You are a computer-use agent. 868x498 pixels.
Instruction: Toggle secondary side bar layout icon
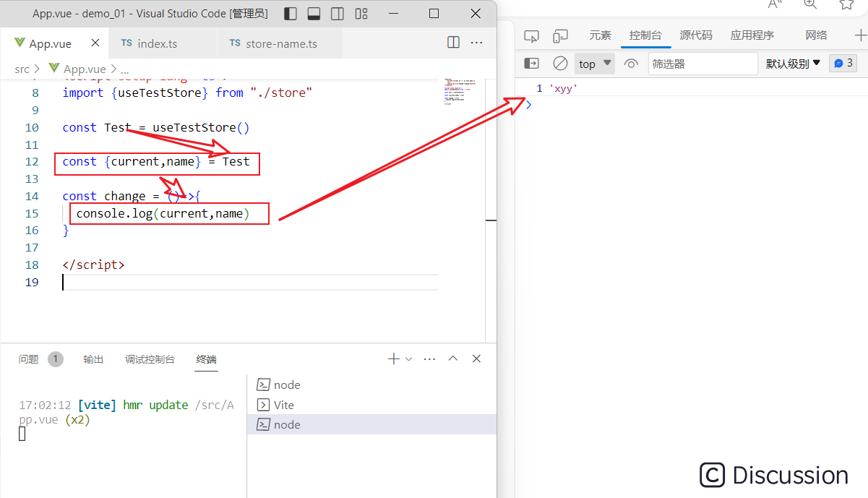click(x=338, y=14)
